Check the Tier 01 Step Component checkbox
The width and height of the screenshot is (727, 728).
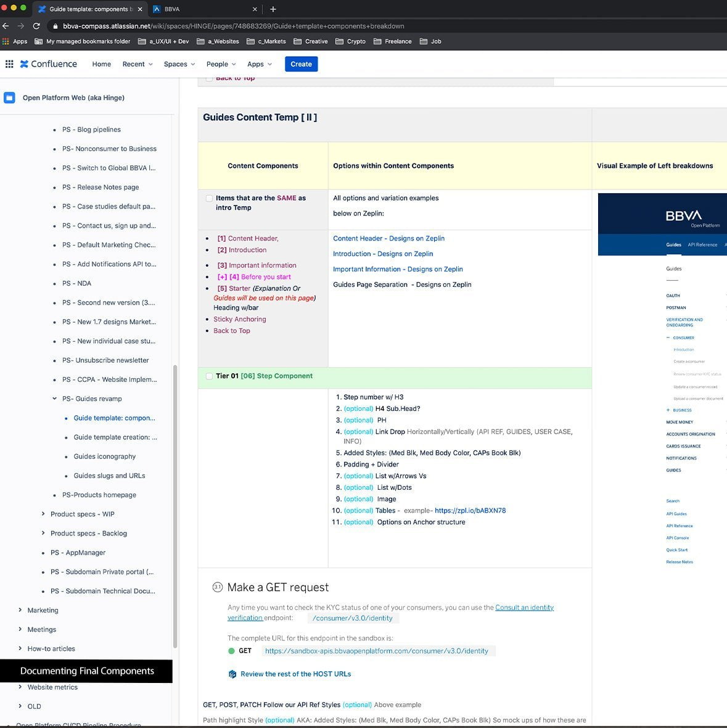point(209,376)
